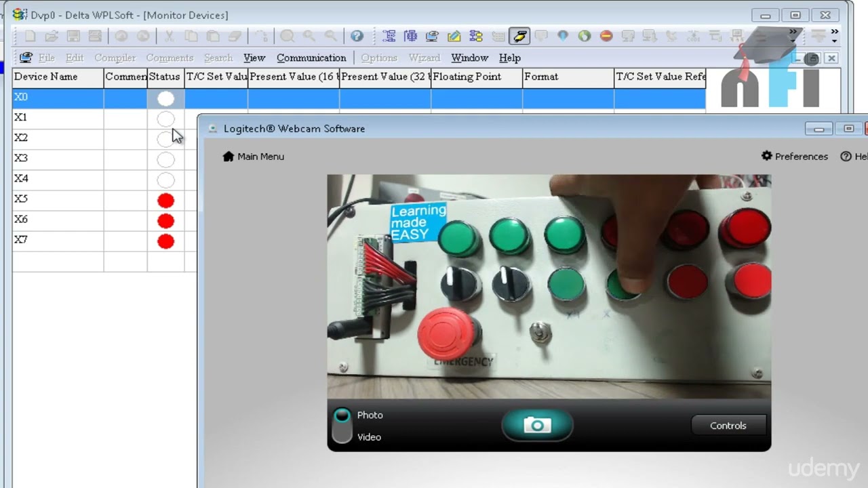The width and height of the screenshot is (868, 488).
Task: Select the Video mode label
Action: (369, 437)
